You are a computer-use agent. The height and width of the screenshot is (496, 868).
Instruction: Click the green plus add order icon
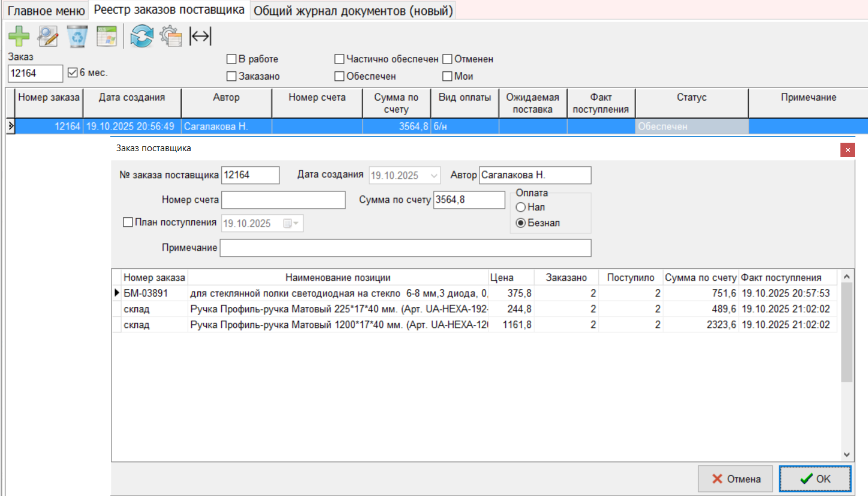[19, 36]
